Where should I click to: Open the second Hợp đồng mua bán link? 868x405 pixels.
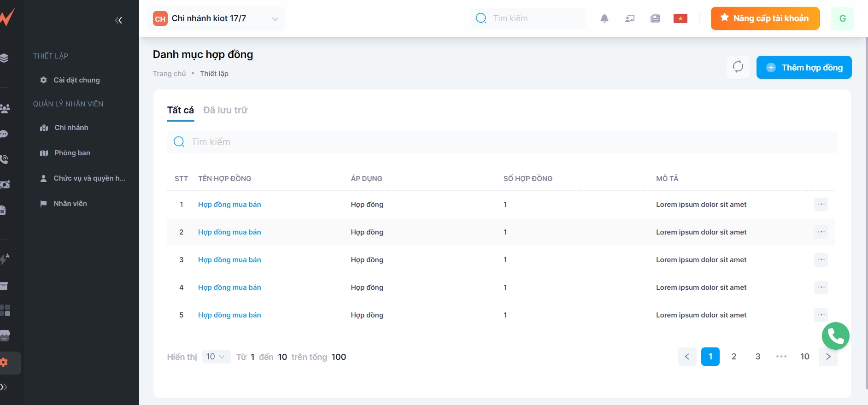pyautogui.click(x=229, y=232)
